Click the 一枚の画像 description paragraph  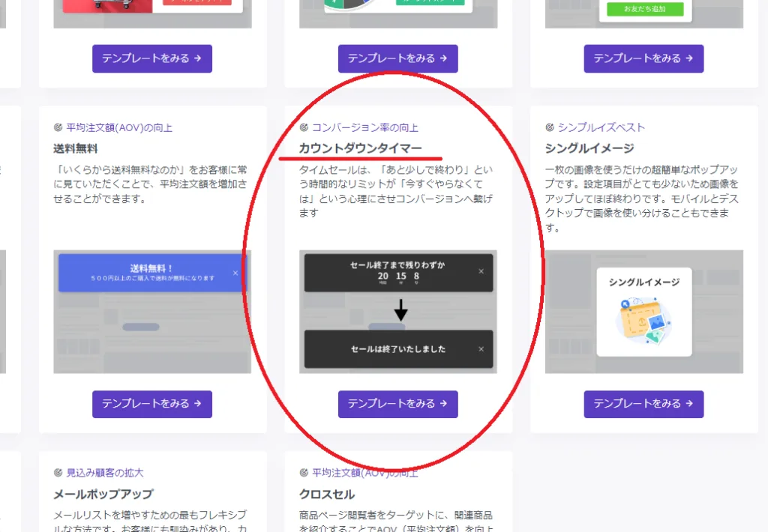tap(642, 199)
